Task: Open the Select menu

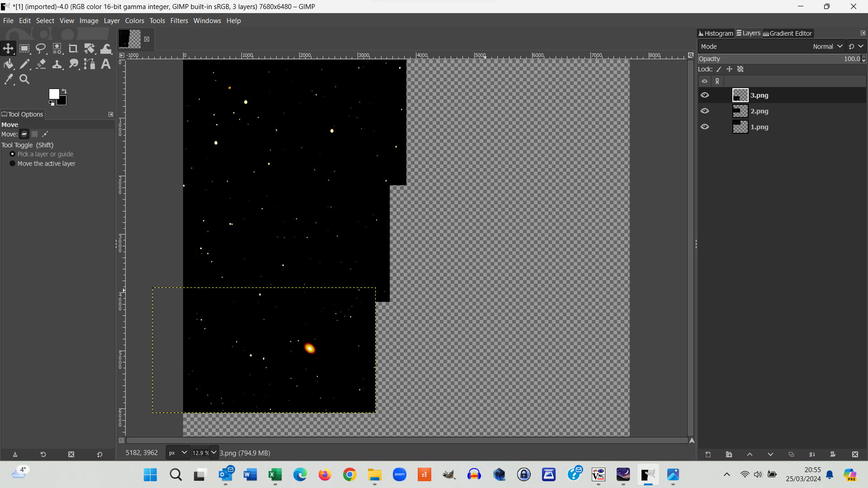Action: 45,21
